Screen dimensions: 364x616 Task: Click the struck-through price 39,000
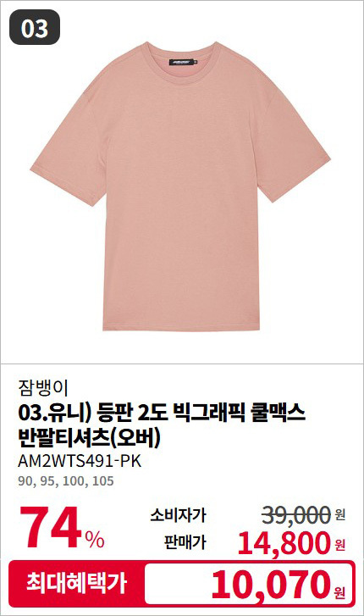[295, 514]
